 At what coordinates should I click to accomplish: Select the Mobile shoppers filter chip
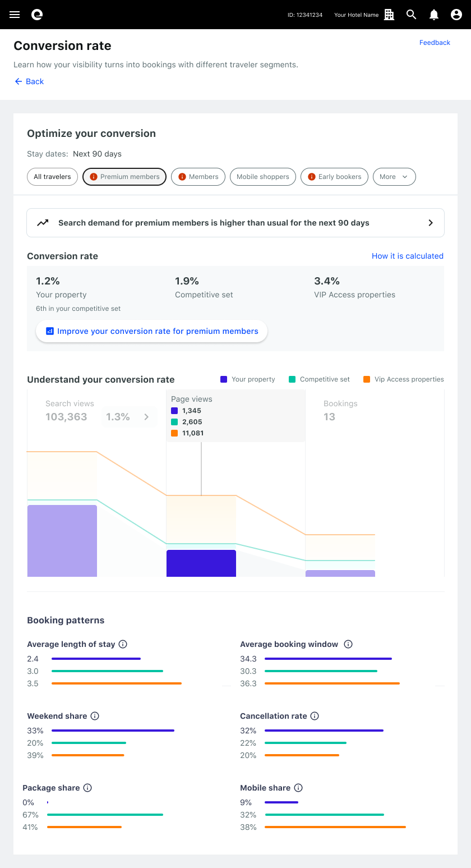(x=262, y=177)
